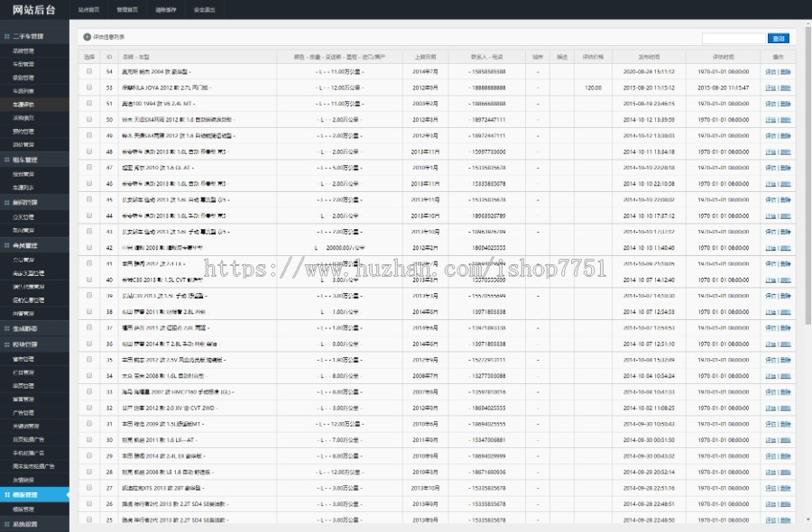The height and width of the screenshot is (532, 812).
Task: Click the 操作 column header
Action: pyautogui.click(x=778, y=57)
